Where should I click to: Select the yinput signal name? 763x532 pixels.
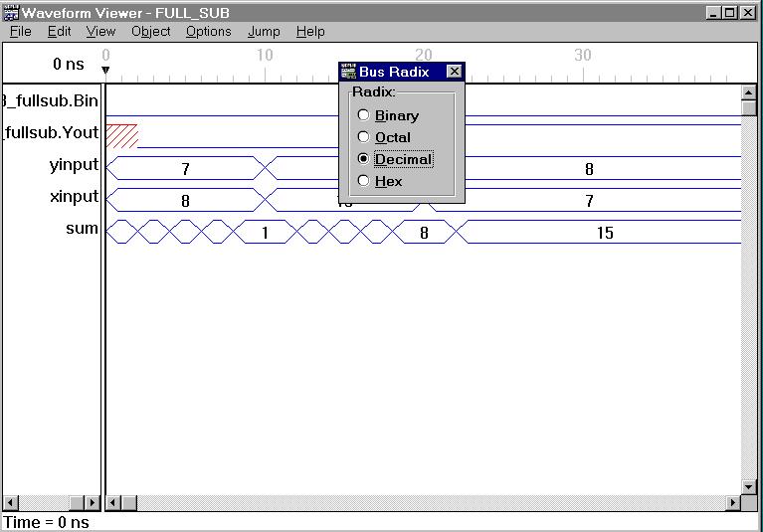(x=74, y=165)
